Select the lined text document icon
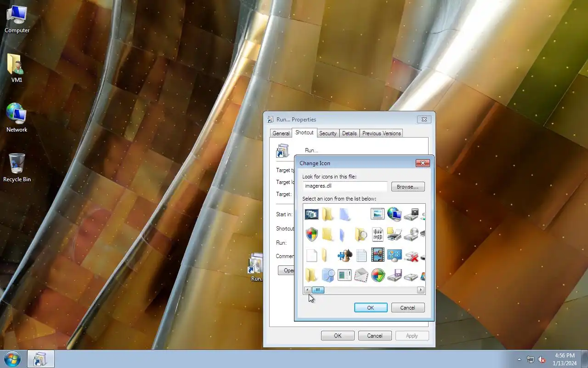Viewport: 588px width, 368px height. click(x=361, y=255)
